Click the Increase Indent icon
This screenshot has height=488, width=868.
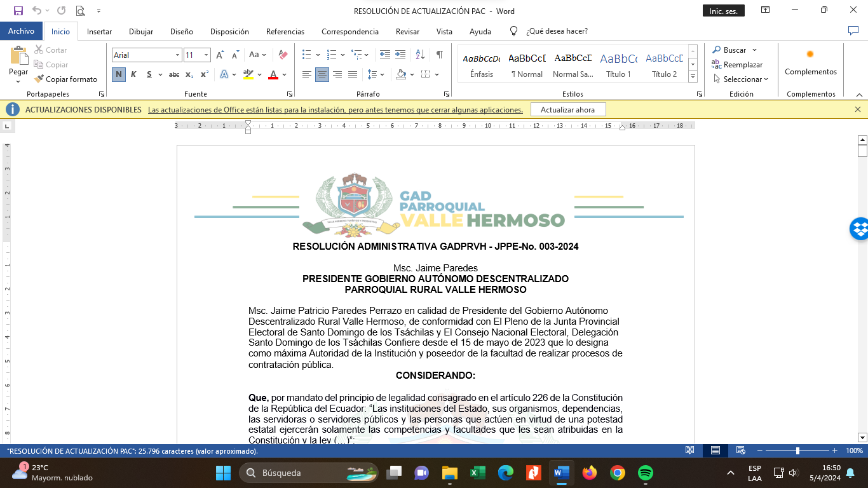[400, 55]
